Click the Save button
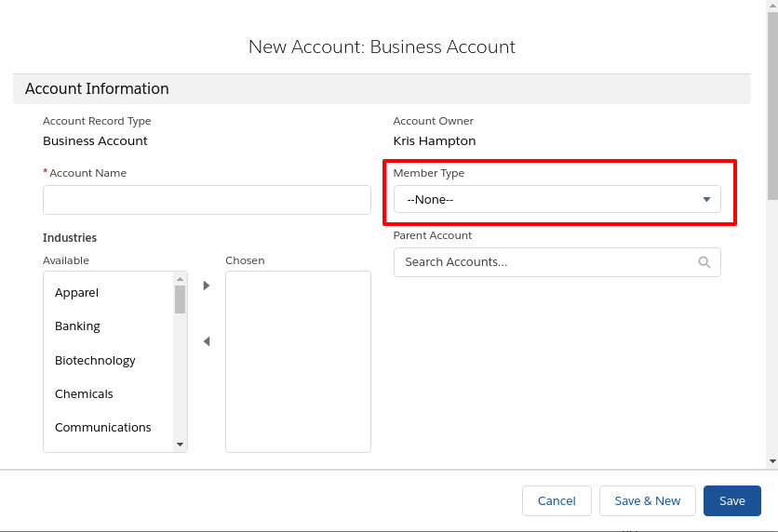This screenshot has width=778, height=532. point(731,500)
